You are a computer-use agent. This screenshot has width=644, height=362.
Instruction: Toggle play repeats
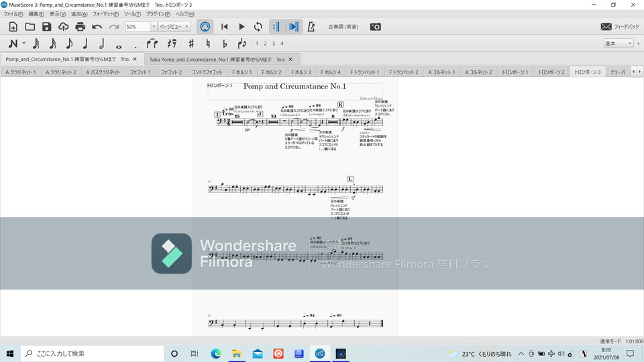[276, 27]
